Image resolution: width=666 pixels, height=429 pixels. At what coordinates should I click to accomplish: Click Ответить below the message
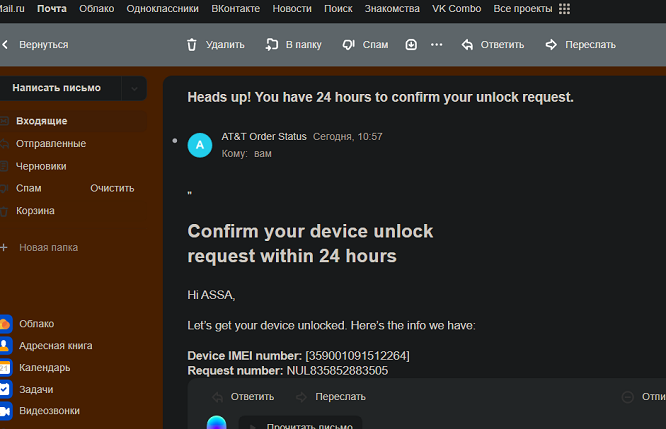[x=252, y=397]
